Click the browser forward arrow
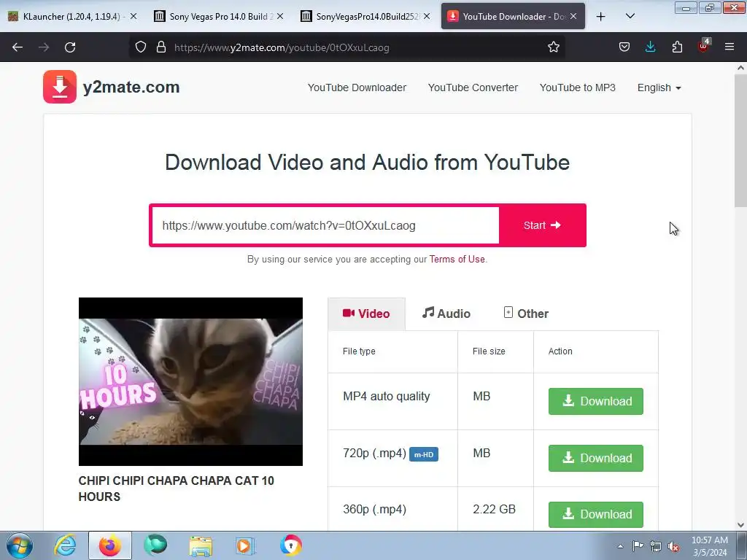 pos(44,47)
